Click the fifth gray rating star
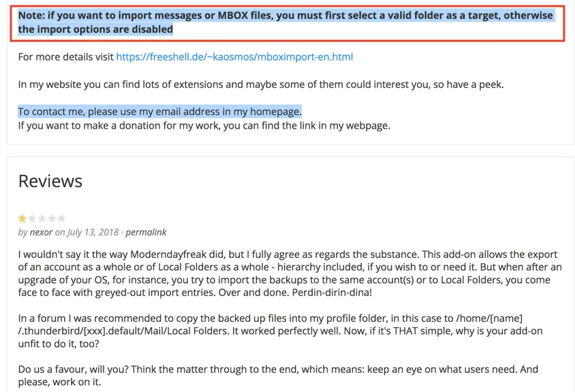The height and width of the screenshot is (392, 575). tap(61, 218)
